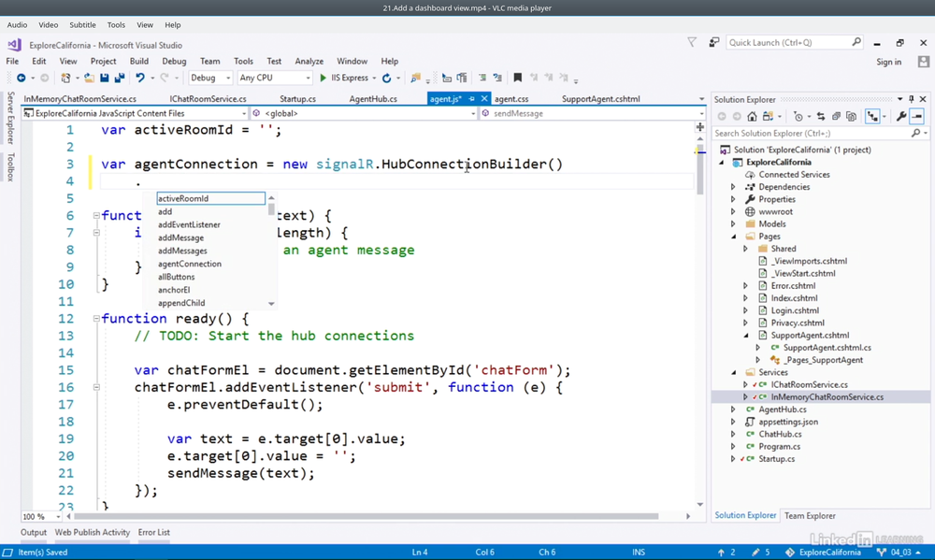Click the notifications filter funnel icon
The height and width of the screenshot is (560, 935).
point(692,42)
